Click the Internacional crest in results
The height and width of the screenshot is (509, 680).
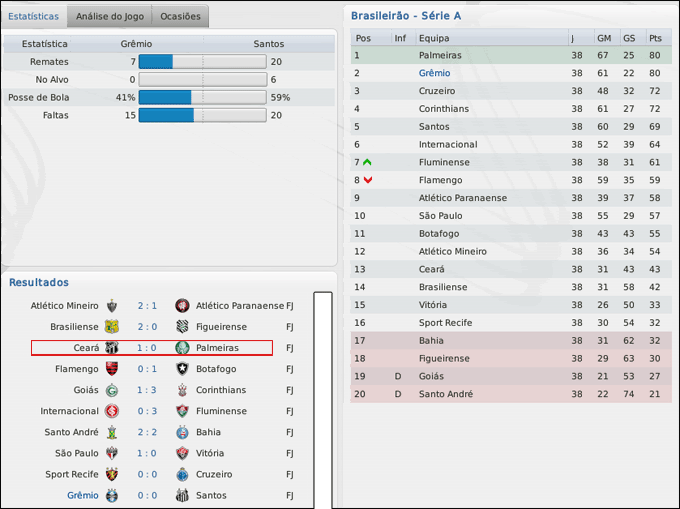pyautogui.click(x=113, y=411)
